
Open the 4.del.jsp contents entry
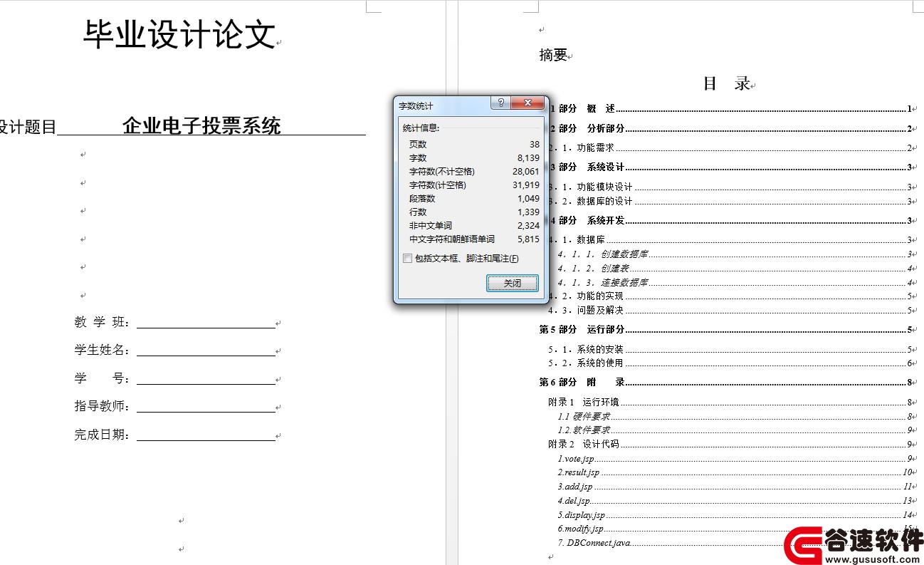(x=735, y=501)
